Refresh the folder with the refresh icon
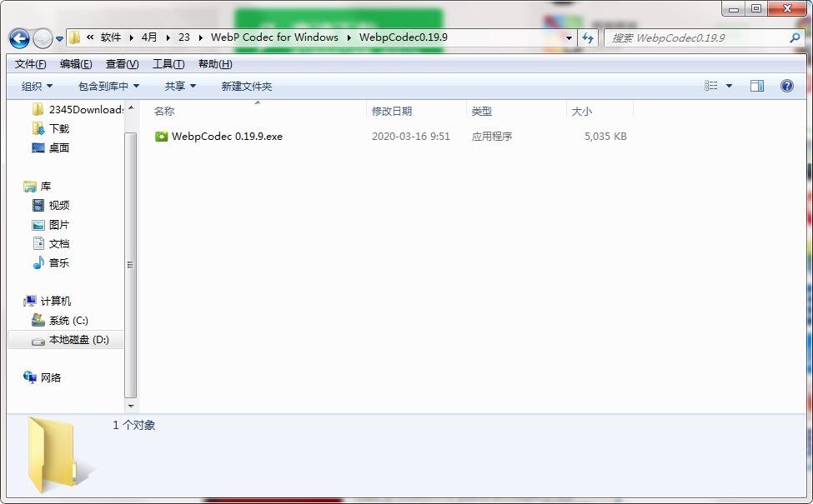 pyautogui.click(x=588, y=37)
